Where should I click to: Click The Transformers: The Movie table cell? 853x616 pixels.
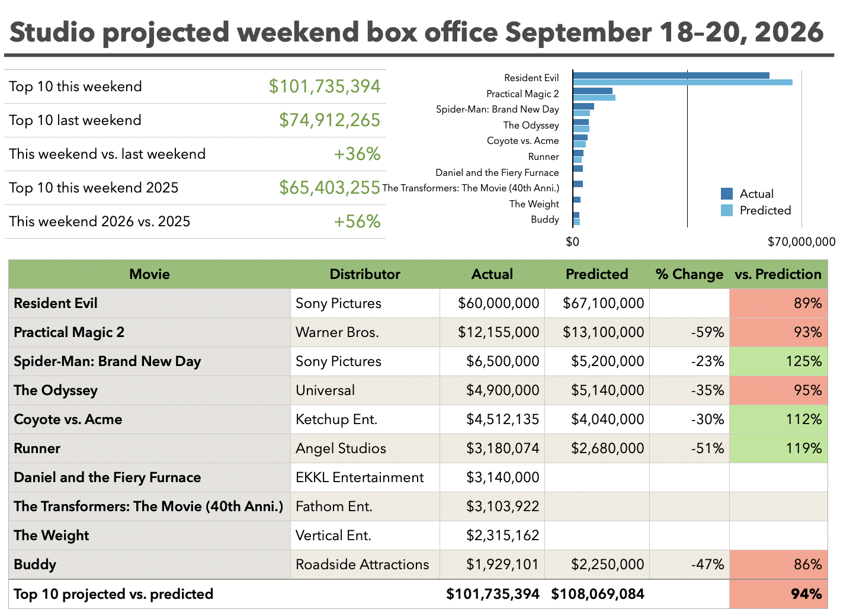click(149, 506)
